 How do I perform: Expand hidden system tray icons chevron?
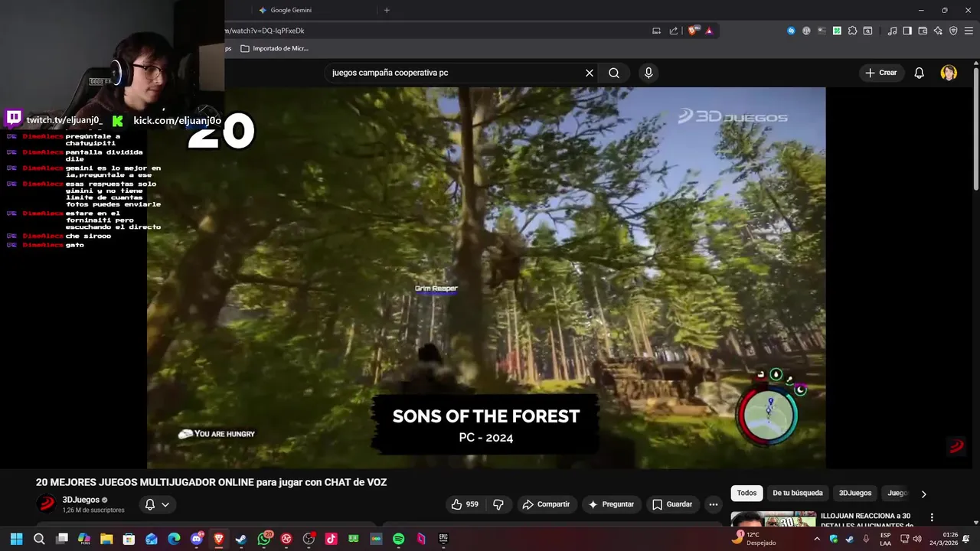(817, 539)
